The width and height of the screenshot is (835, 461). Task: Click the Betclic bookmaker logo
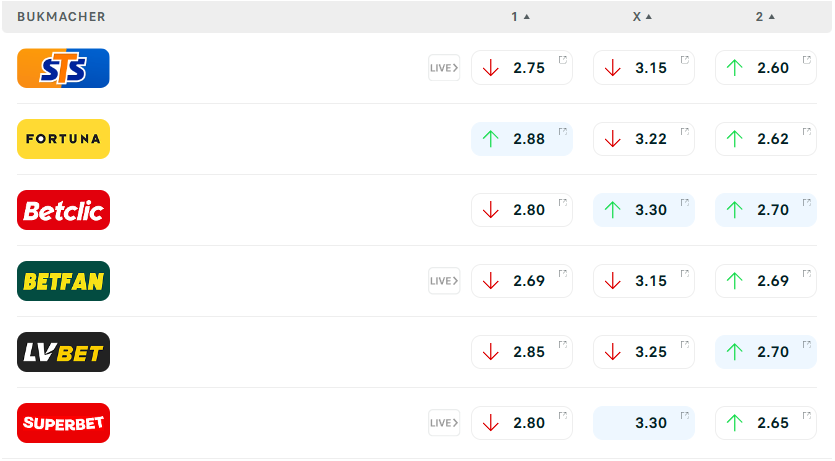[63, 210]
